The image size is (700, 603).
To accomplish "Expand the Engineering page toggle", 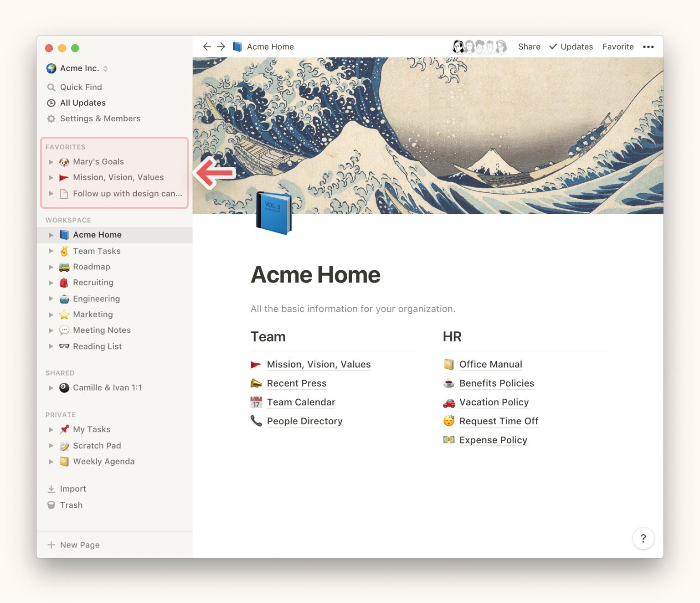I will [x=51, y=299].
